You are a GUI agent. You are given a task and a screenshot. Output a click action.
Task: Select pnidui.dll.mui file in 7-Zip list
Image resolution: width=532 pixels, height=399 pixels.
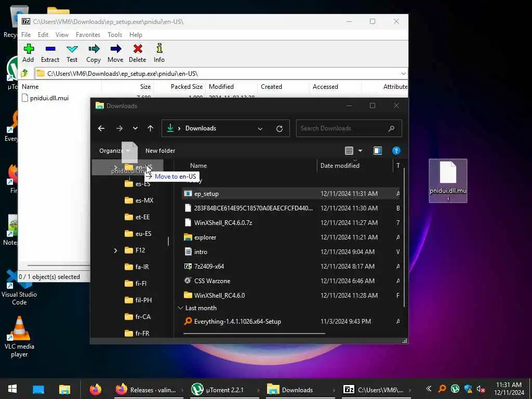click(46, 98)
